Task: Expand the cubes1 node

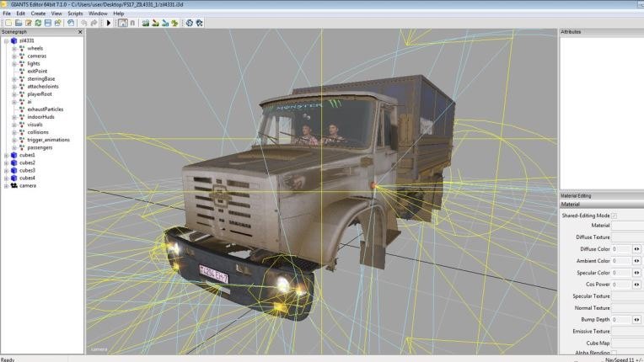Action: coord(6,156)
